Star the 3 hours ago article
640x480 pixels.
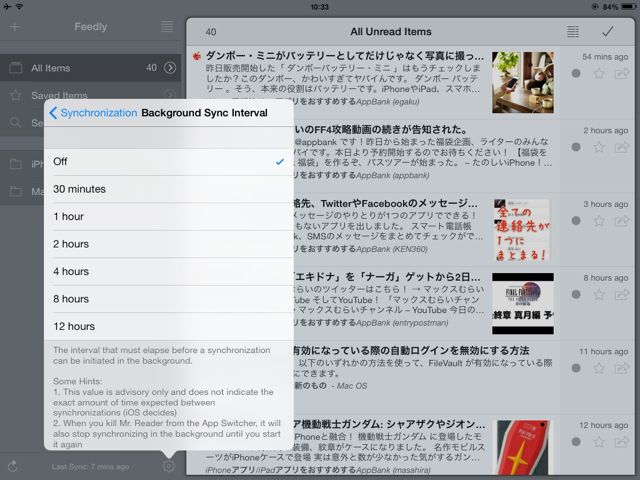click(x=599, y=221)
